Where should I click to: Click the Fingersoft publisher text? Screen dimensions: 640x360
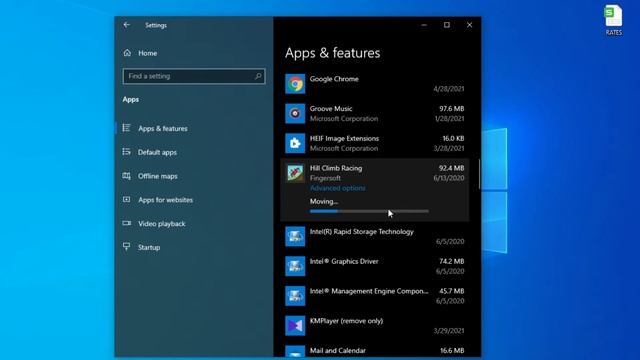pyautogui.click(x=325, y=178)
